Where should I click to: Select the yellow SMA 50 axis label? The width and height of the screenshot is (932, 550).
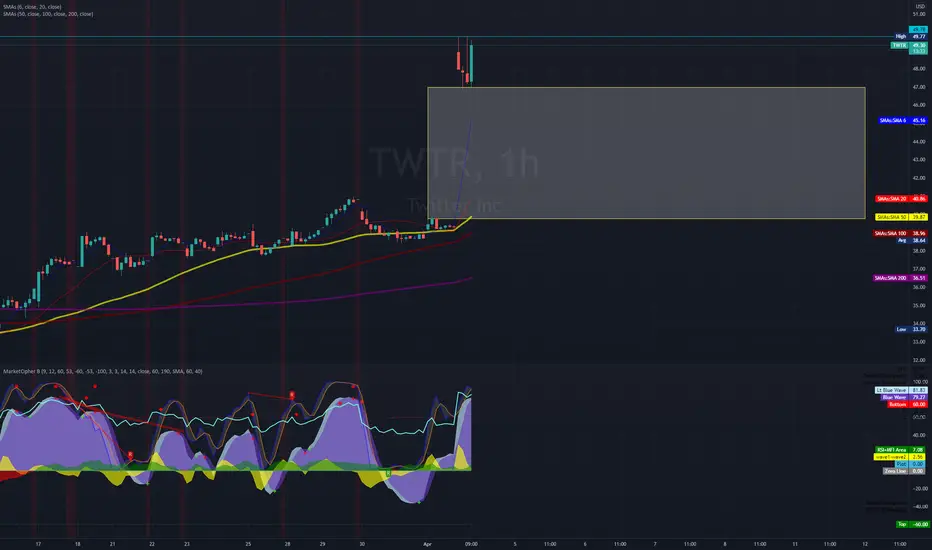point(901,217)
